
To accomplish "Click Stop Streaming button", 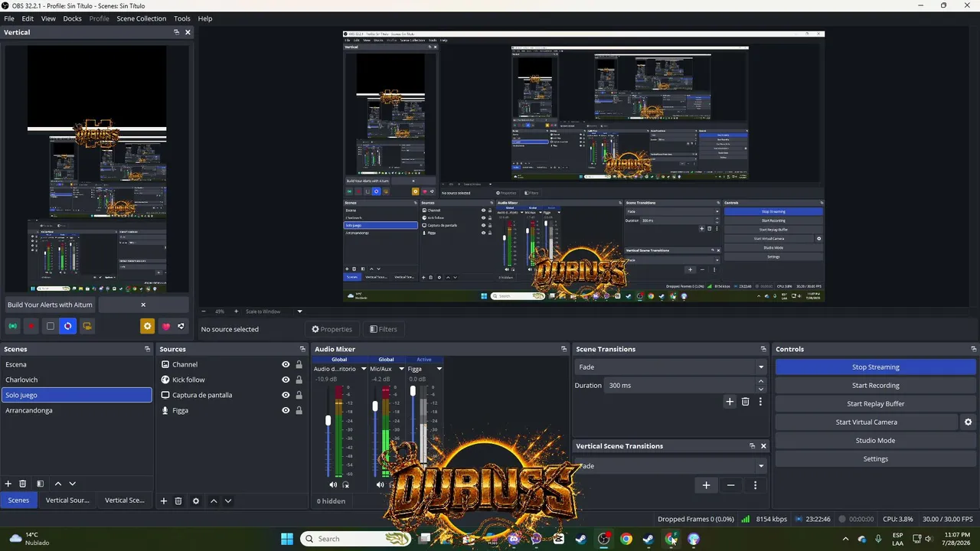I will 876,367.
